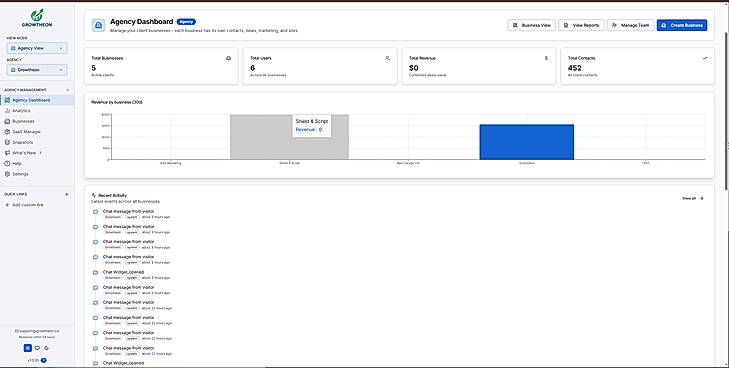729x368 pixels.
Task: Collapse the Agency Management section
Action: [67, 90]
